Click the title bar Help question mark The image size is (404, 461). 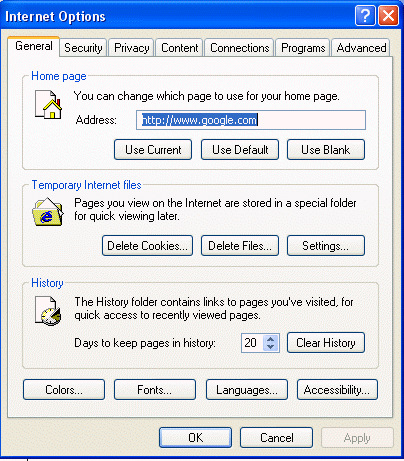365,16
